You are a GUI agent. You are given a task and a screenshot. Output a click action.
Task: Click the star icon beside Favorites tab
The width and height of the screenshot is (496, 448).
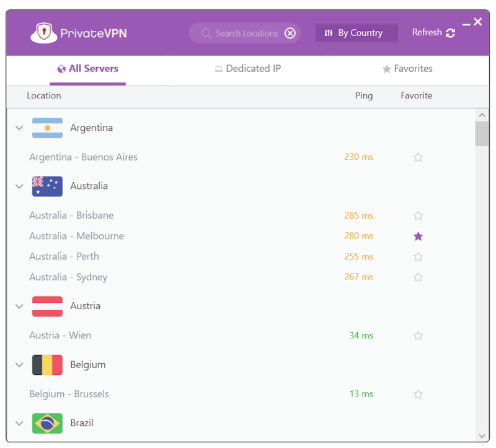(386, 69)
